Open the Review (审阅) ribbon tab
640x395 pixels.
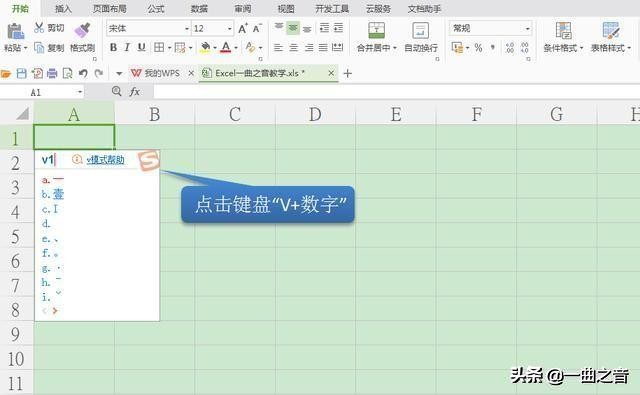[243, 9]
